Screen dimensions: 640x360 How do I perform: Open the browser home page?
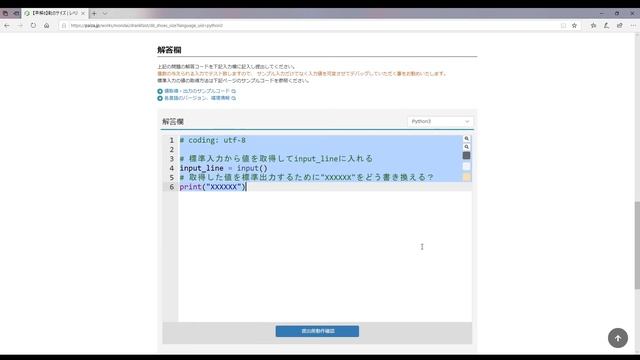tap(47, 25)
